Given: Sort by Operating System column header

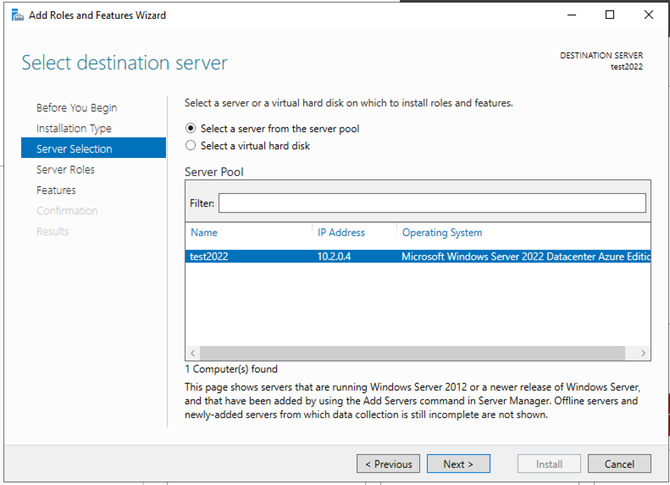Looking at the screenshot, I should coord(442,232).
